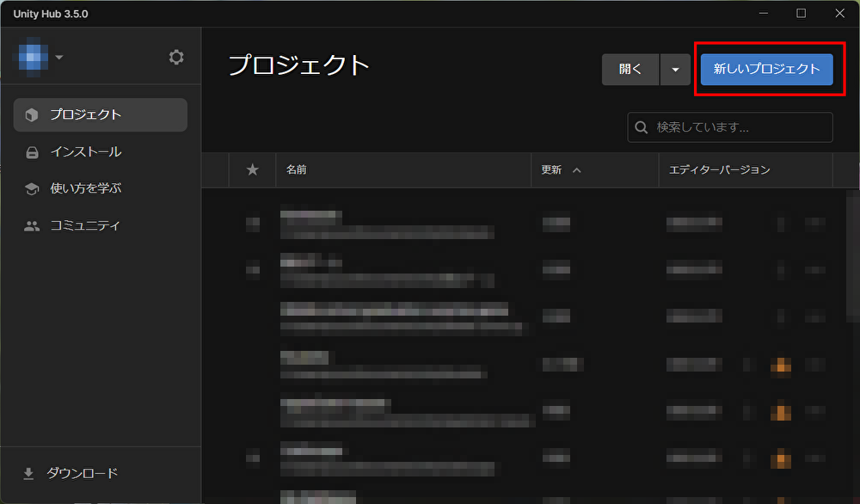Viewport: 860px width, 504px height.
Task: Maximize the Unity Hub window
Action: [x=801, y=13]
